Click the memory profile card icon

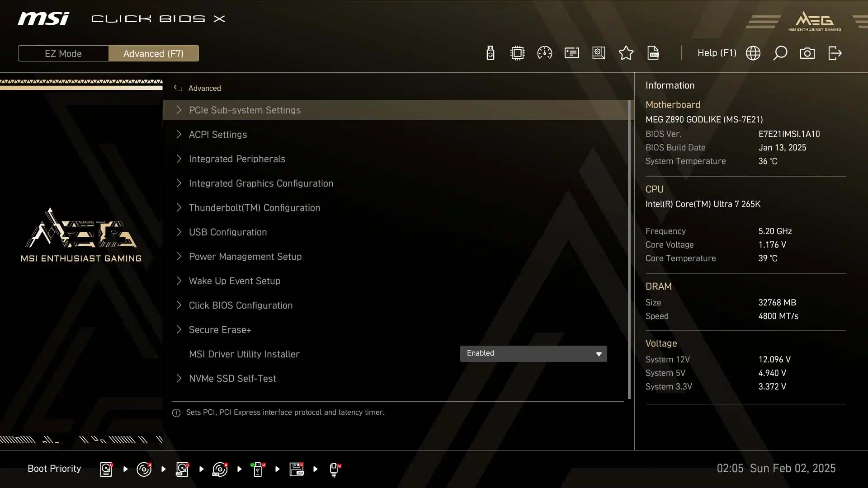tap(571, 53)
